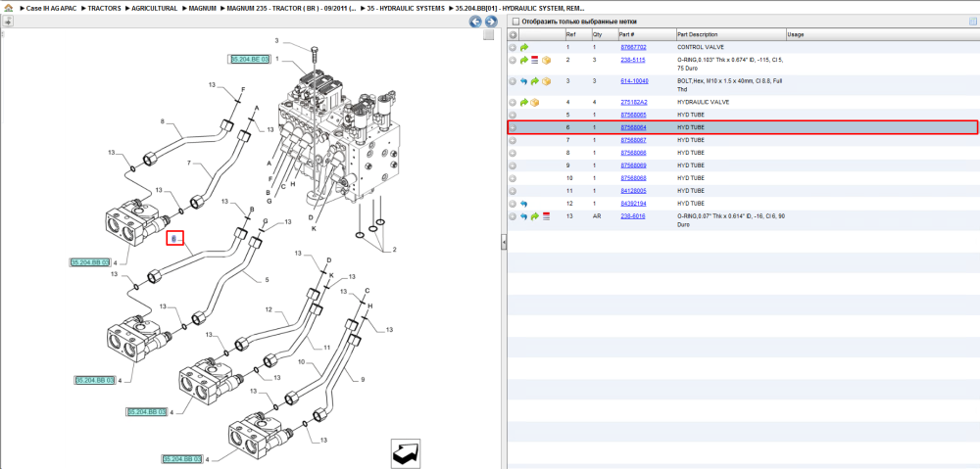Open column settings icon above parts table

coord(972,22)
